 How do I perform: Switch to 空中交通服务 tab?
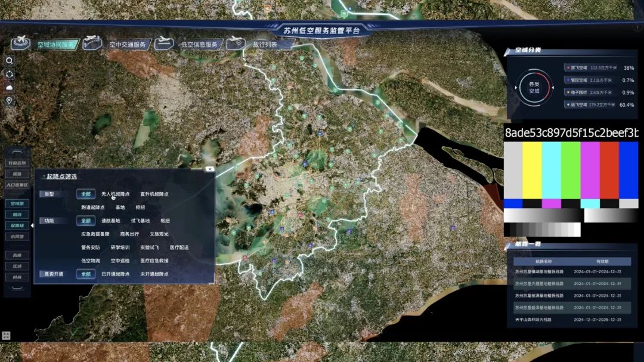(127, 44)
